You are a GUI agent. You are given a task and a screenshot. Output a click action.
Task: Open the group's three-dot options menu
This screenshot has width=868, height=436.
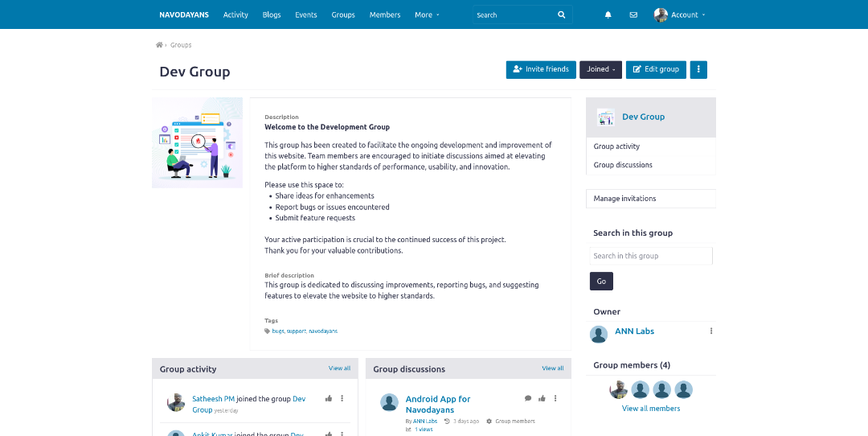698,69
